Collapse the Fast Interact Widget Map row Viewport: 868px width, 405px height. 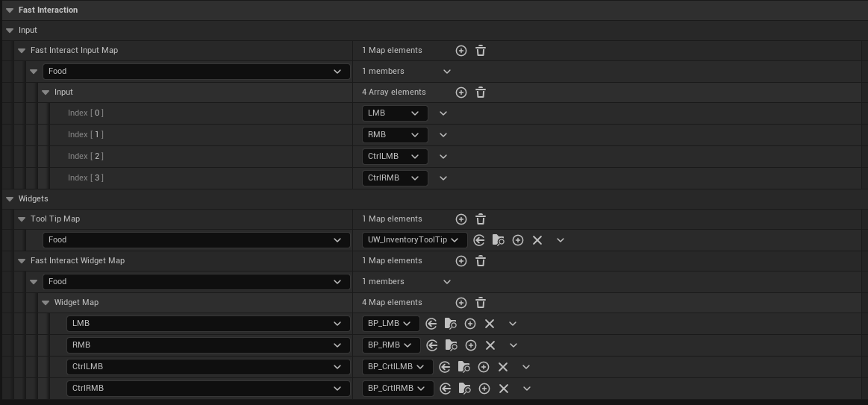tap(22, 260)
